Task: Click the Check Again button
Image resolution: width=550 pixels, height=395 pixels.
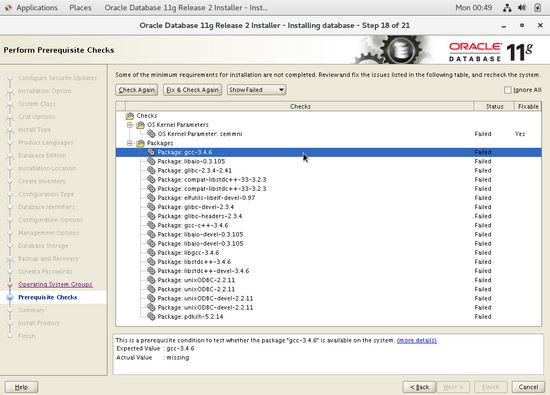Action: tap(136, 90)
